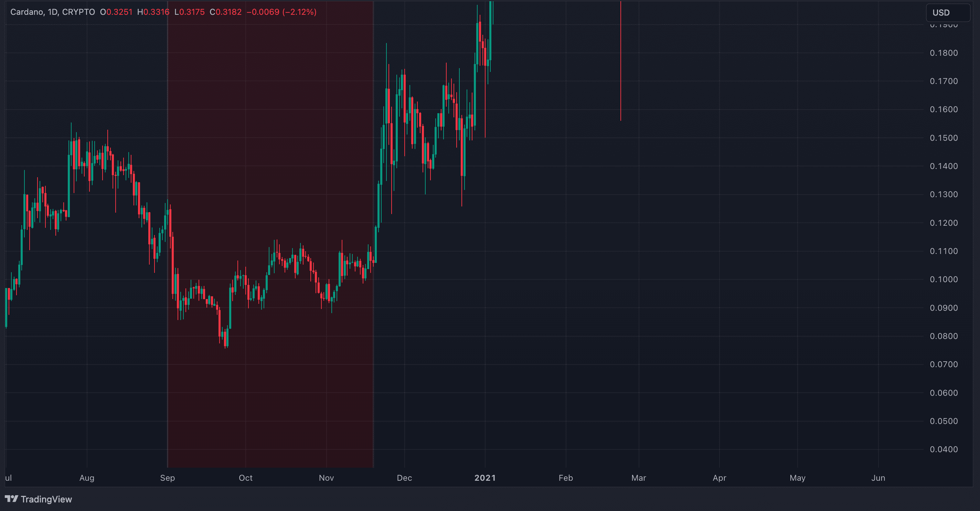The height and width of the screenshot is (511, 980).
Task: Click the 0.1200 price axis label
Action: pos(944,223)
